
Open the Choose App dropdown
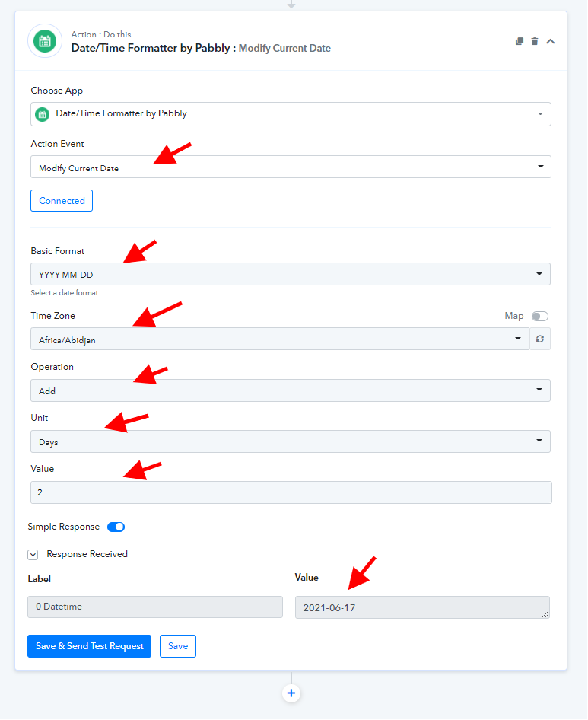coord(291,114)
